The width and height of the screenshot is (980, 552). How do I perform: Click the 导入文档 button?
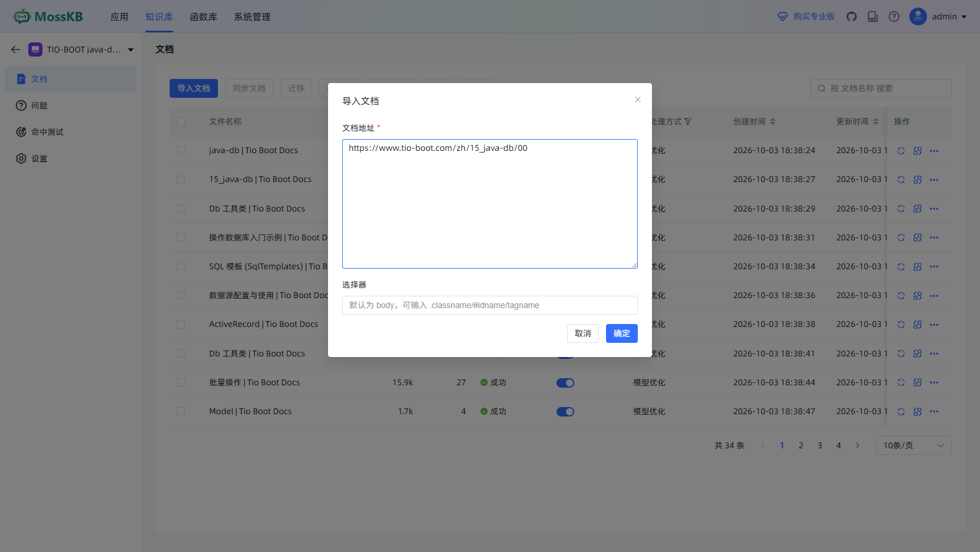coord(194,88)
